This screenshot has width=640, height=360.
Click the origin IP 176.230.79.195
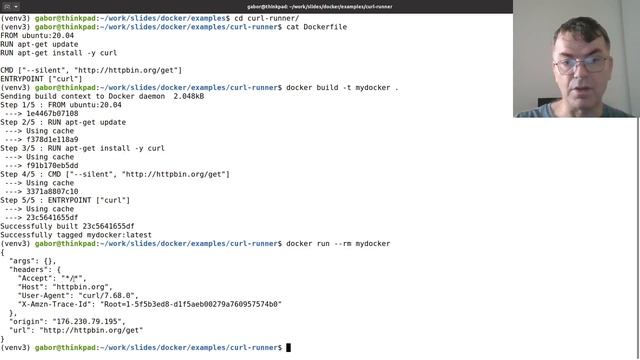point(87,322)
